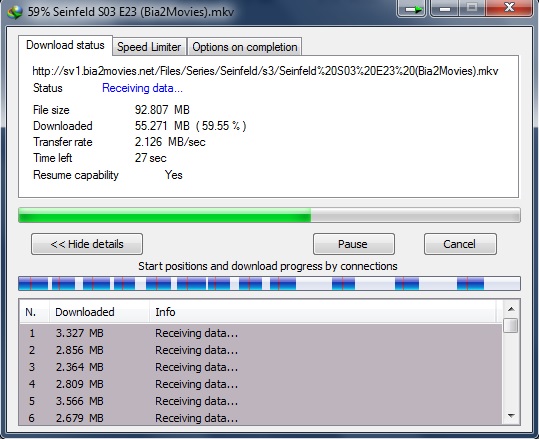Screen dimensions: 539x439
Task: Minimize the download window
Action: (444, 8)
